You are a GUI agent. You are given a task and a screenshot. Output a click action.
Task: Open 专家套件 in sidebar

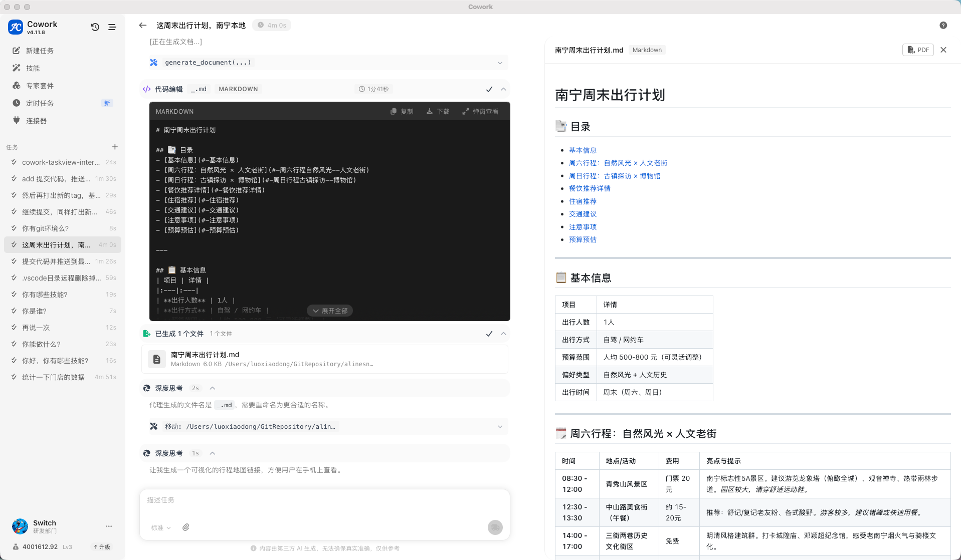coord(63,86)
